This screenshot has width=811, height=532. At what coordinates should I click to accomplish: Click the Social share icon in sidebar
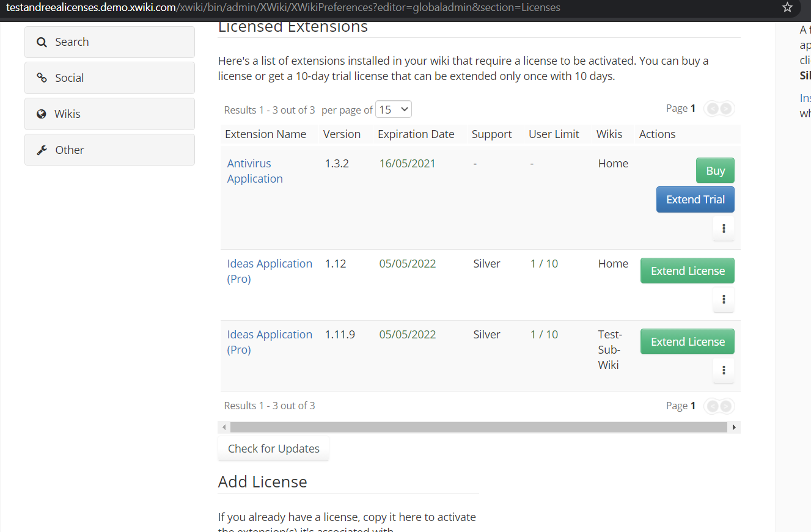(42, 78)
